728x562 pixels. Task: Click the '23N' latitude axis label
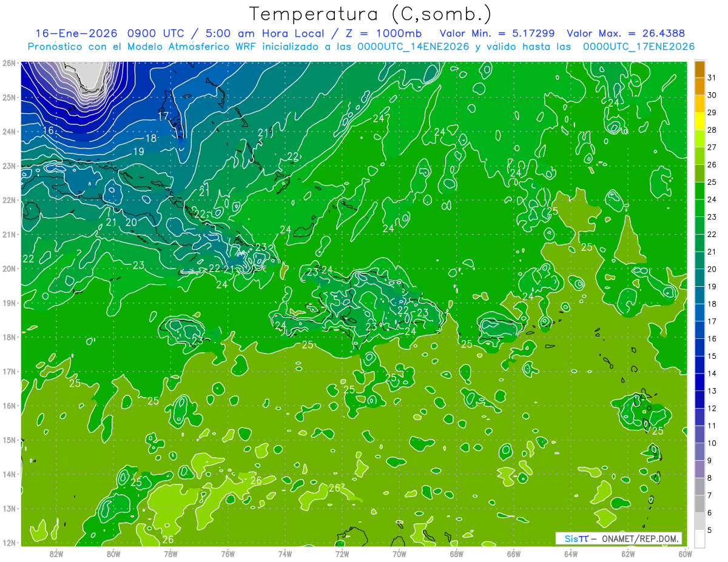[9, 166]
